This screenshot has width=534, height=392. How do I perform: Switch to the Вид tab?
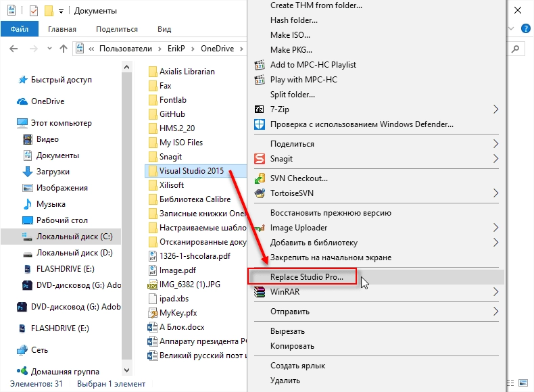164,29
